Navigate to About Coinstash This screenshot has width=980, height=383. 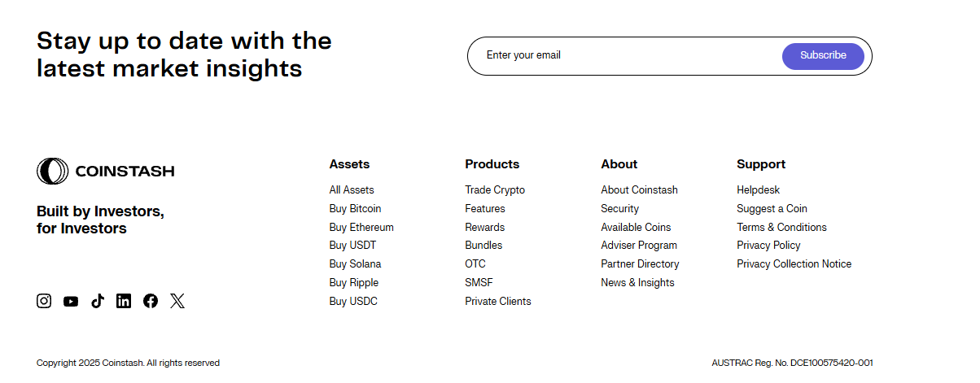click(639, 189)
